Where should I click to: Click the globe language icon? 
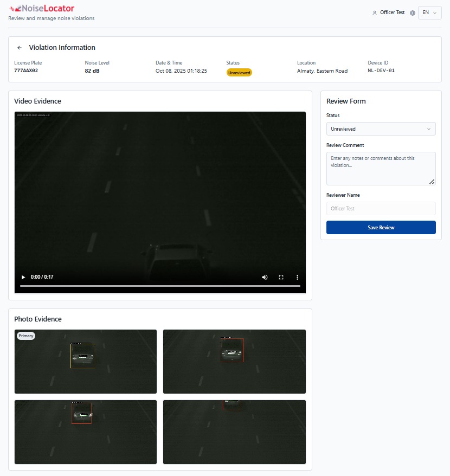pyautogui.click(x=413, y=13)
